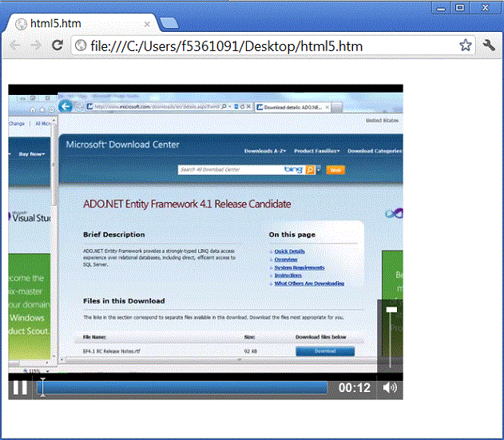
Task: Bookmark this page with the star icon
Action: [466, 46]
